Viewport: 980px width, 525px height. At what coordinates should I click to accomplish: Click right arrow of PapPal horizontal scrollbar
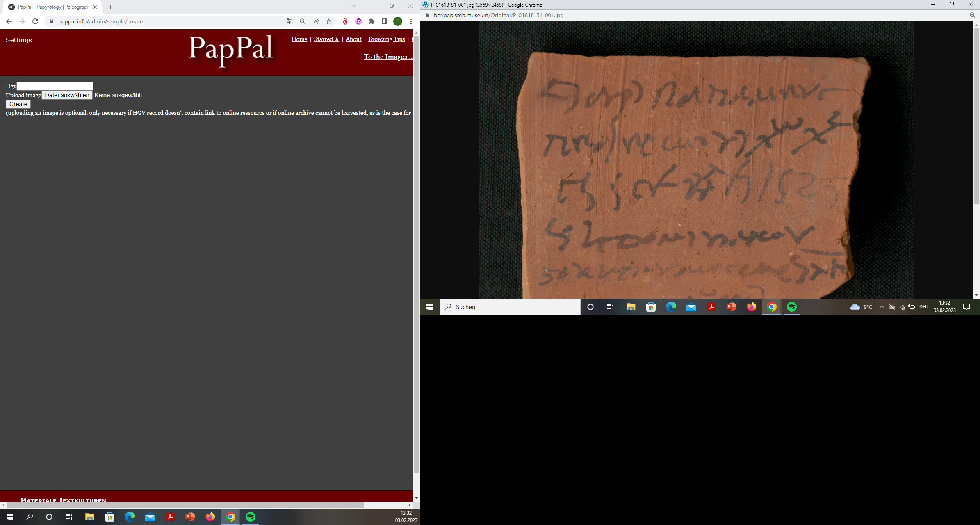[x=410, y=505]
